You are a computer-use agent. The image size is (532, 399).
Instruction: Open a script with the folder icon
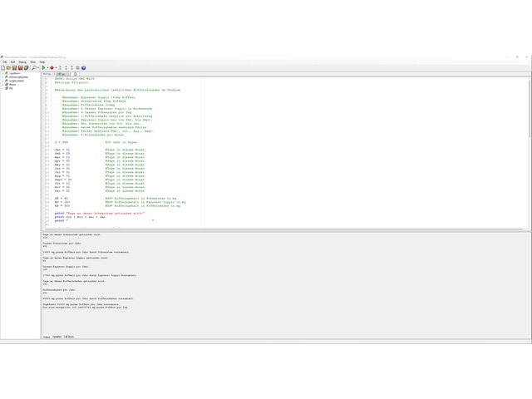8,68
